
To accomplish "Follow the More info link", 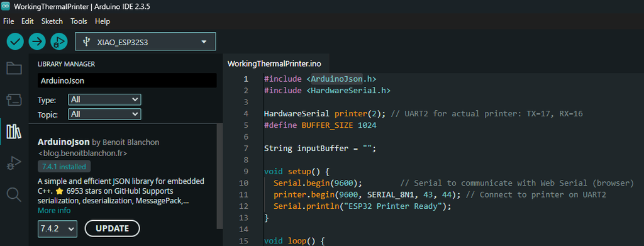I will (54, 211).
